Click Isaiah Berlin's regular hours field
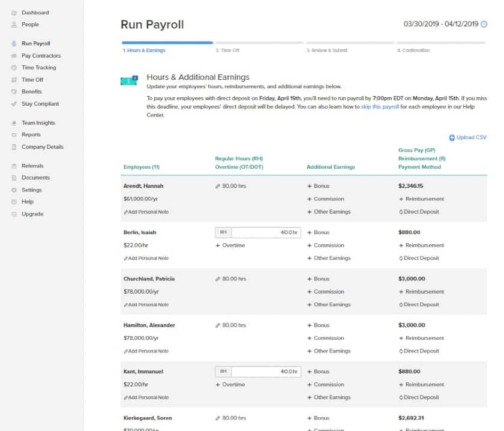Viewport: 504px width, 431px height. tap(258, 232)
